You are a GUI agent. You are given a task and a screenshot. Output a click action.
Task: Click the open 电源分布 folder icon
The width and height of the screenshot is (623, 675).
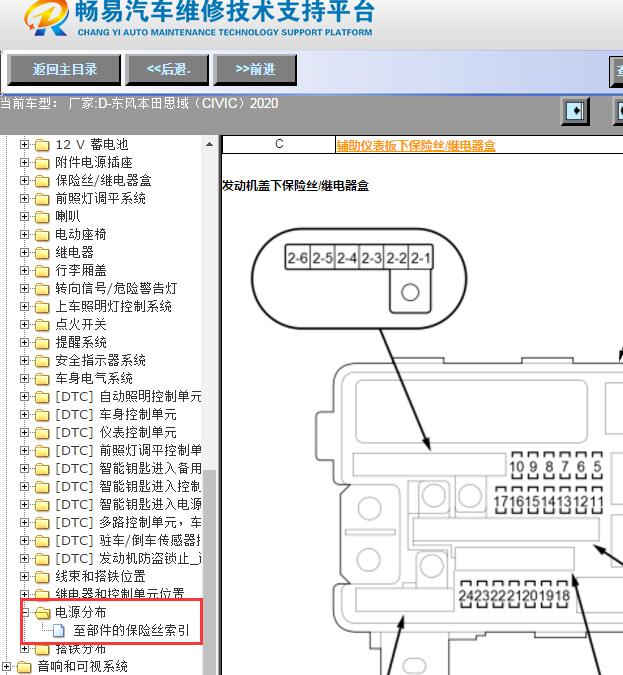coord(42,613)
